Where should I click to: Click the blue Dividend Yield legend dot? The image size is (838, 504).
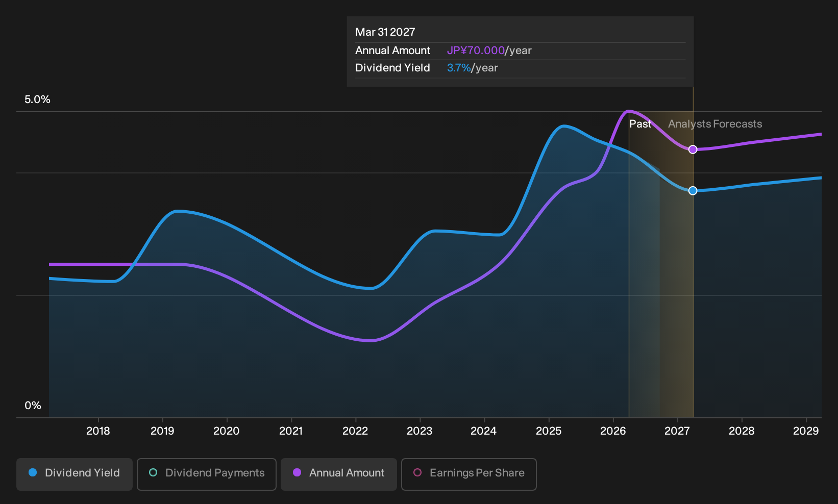[33, 472]
